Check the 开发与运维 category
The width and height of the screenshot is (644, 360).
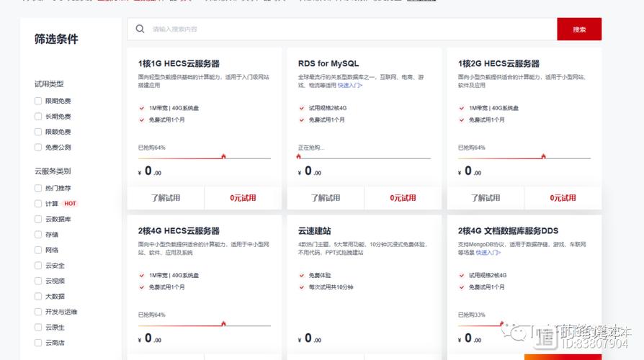pyautogui.click(x=38, y=312)
